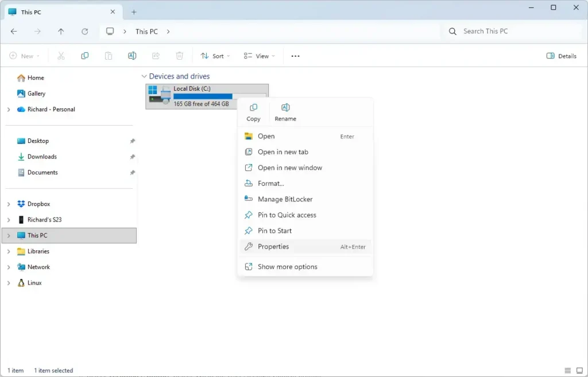Click This PC breadcrumb in address bar
The width and height of the screenshot is (588, 377).
[146, 32]
